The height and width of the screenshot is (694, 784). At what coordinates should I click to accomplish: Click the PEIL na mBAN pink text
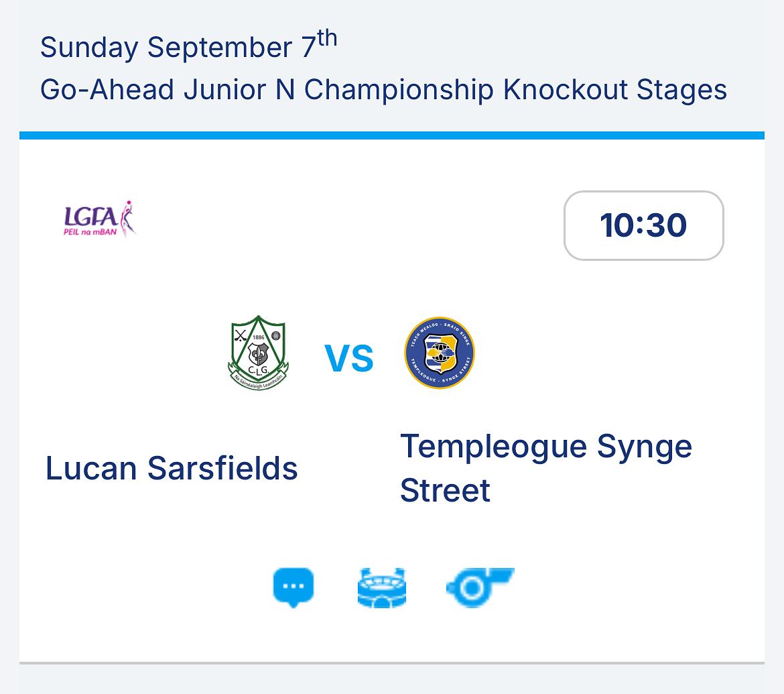tap(90, 231)
